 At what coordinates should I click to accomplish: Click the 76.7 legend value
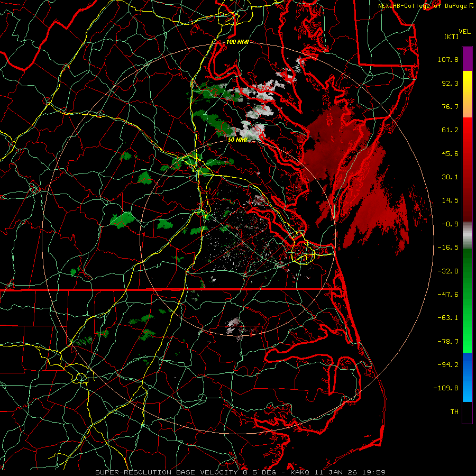pos(450,106)
